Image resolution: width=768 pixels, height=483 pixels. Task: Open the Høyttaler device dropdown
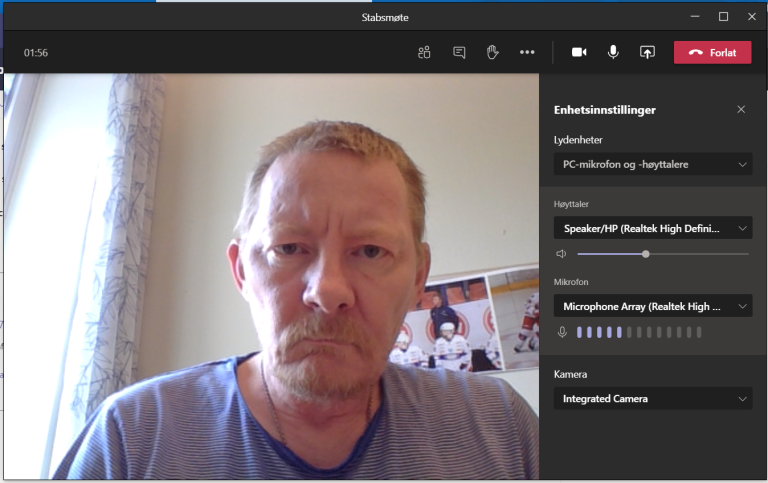pyautogui.click(x=652, y=228)
